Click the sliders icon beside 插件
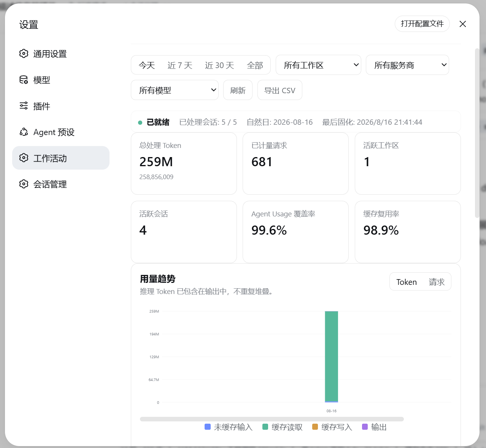 (x=24, y=106)
